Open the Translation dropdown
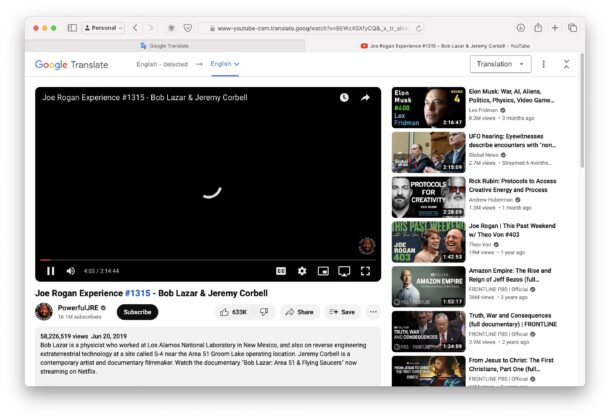The height and width of the screenshot is (419, 610). pos(500,64)
